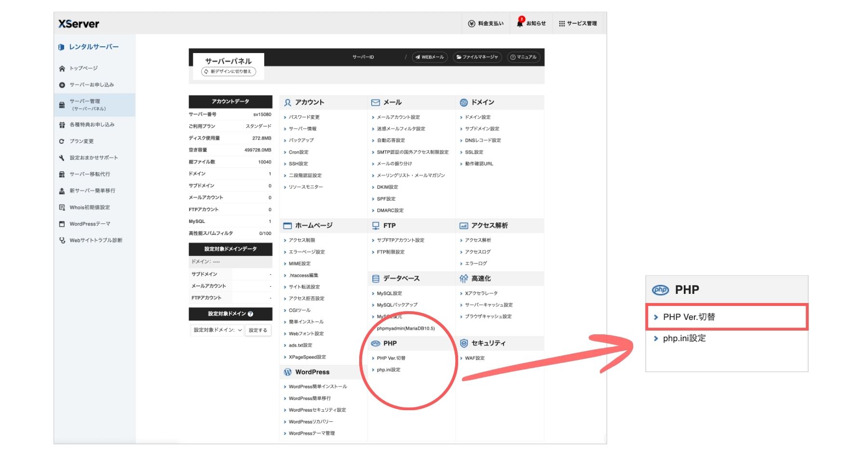Open SSL設定 link
868x456 pixels.
pos(474,152)
